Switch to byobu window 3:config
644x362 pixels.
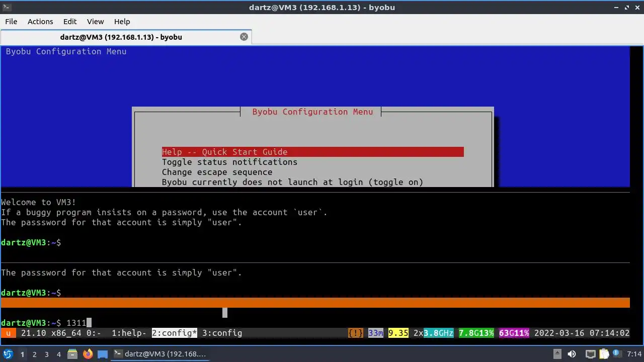(x=222, y=333)
